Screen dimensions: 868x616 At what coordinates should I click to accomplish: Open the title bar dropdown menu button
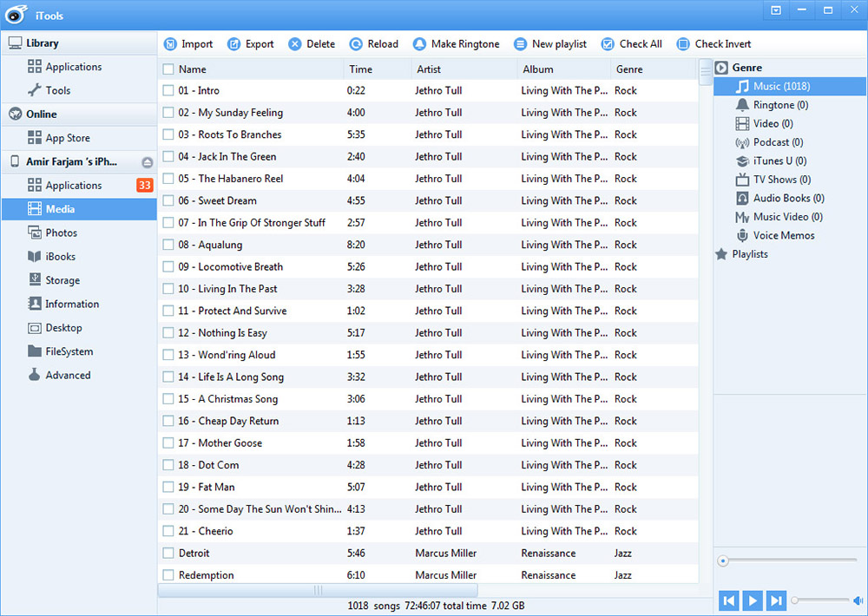pyautogui.click(x=776, y=10)
